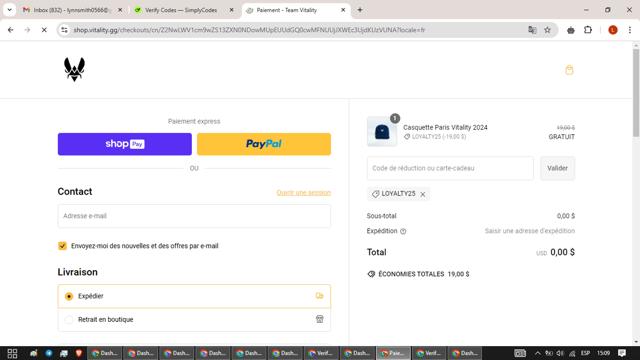Click the LOYALTY25 tag icon chip

[375, 194]
